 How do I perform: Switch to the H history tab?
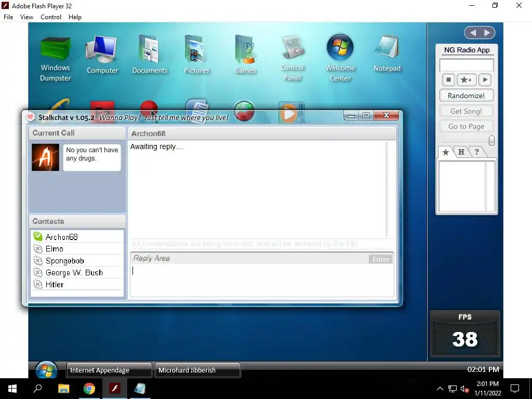tap(461, 152)
